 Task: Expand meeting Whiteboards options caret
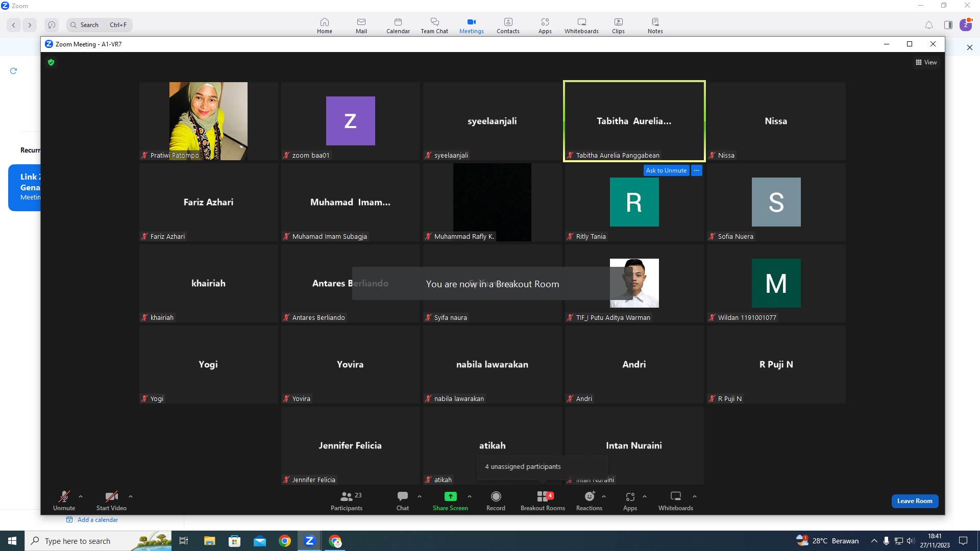695,496
